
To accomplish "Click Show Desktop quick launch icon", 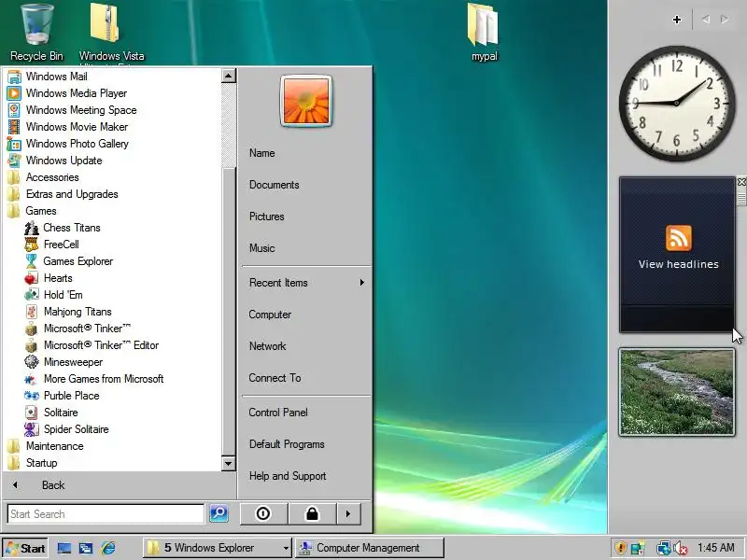I will (x=63, y=548).
